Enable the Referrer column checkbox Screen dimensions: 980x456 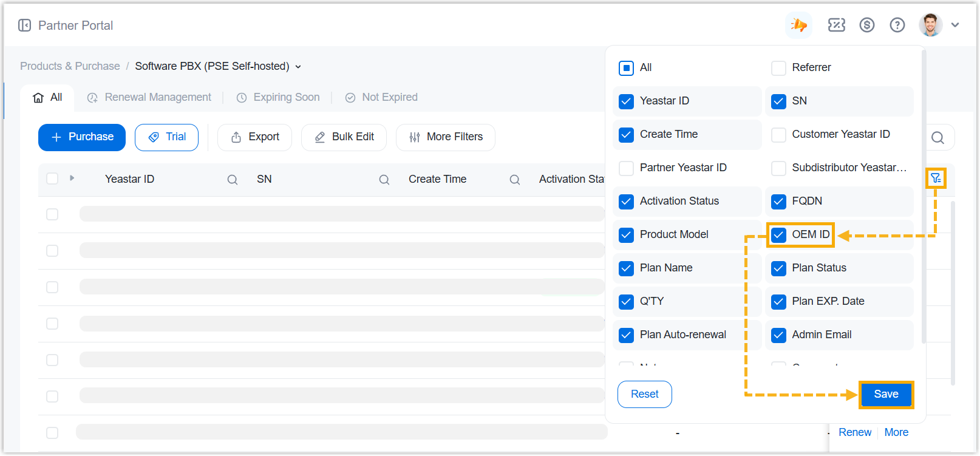pos(778,68)
